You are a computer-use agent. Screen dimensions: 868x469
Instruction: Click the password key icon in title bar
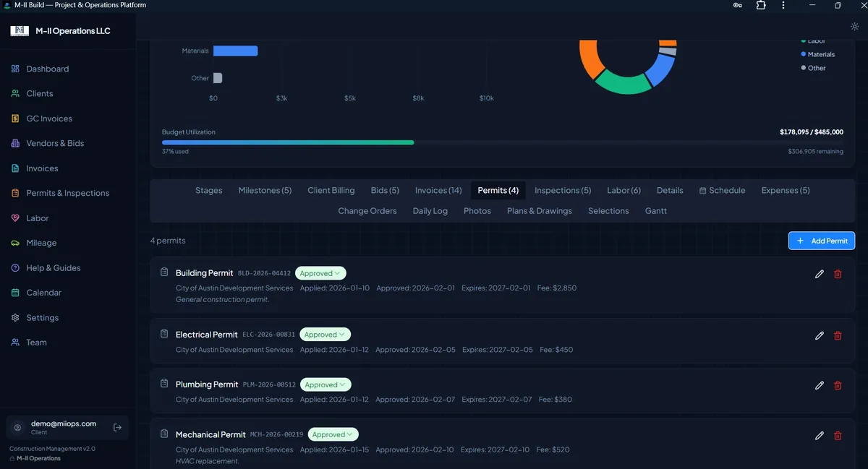click(737, 5)
